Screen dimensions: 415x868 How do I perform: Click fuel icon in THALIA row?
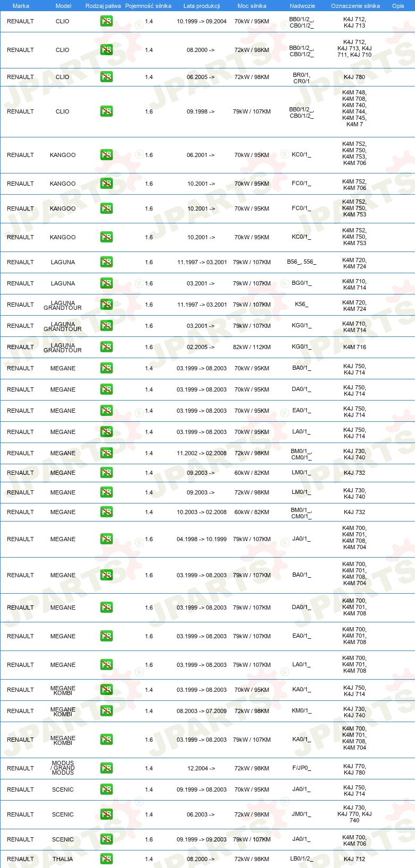click(x=106, y=860)
